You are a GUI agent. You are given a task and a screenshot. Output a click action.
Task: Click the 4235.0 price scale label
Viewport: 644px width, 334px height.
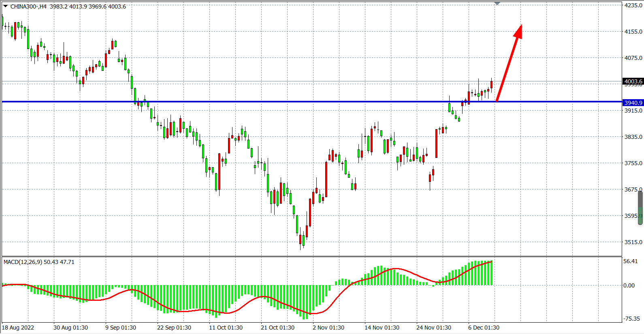[633, 5]
